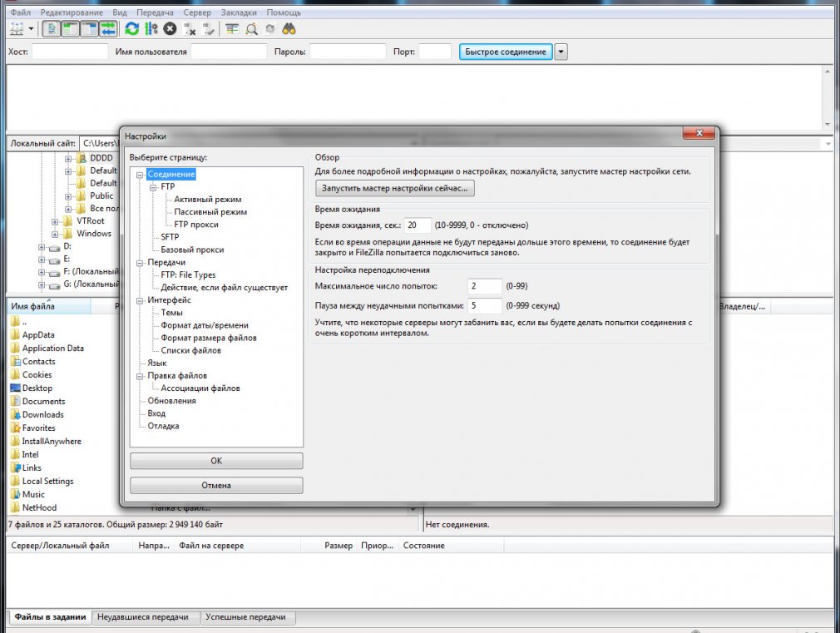Image resolution: width=840 pixels, height=633 pixels.
Task: Collapse the Передачи settings node
Action: point(140,263)
